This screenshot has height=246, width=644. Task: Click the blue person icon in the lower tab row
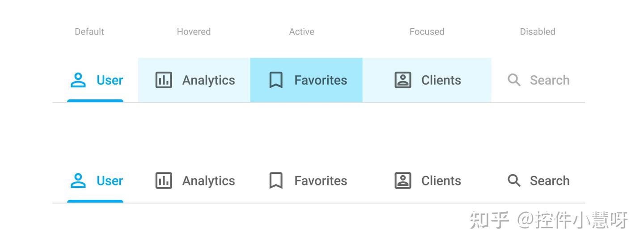click(x=78, y=181)
